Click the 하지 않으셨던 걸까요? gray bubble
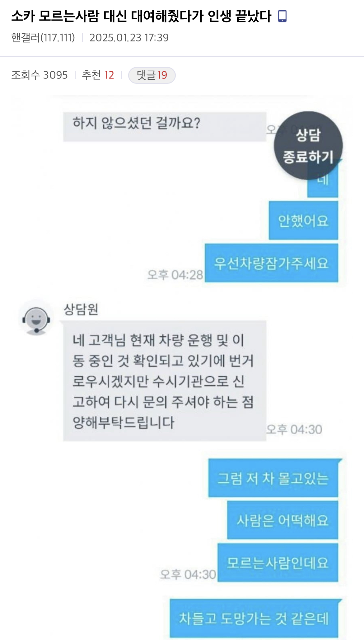The height and width of the screenshot is (640, 364). point(165,126)
